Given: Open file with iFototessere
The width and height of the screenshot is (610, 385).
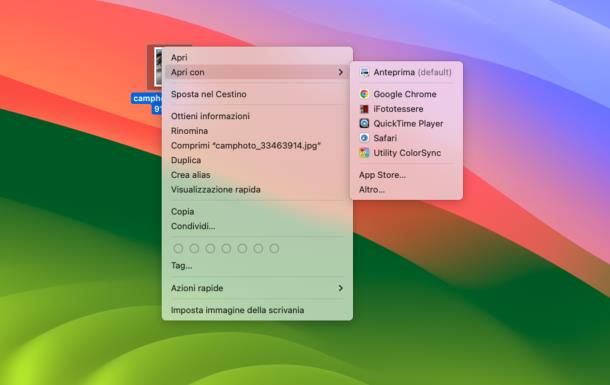Looking at the screenshot, I should coord(407,109).
